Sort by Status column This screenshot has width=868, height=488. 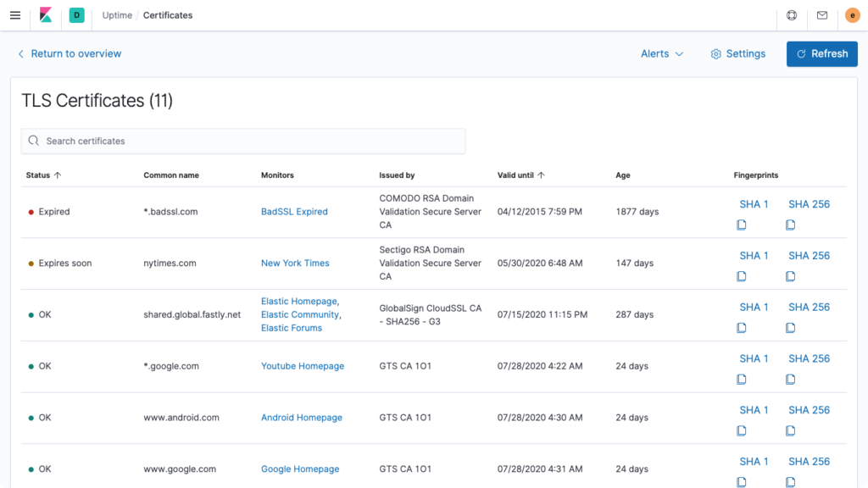point(43,175)
